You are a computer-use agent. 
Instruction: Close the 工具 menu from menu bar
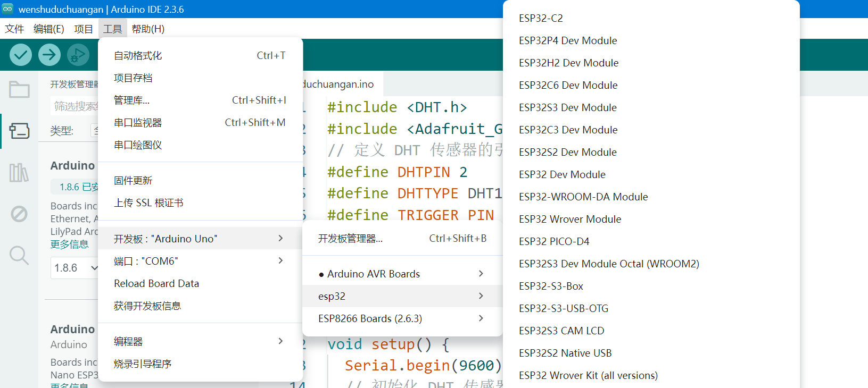pos(112,29)
